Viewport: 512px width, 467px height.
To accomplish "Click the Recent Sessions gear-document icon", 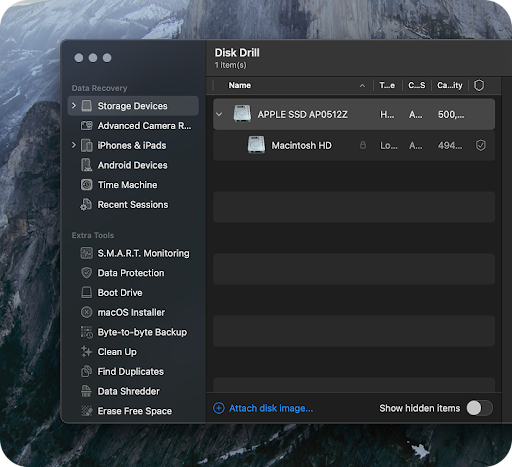I will [x=86, y=205].
